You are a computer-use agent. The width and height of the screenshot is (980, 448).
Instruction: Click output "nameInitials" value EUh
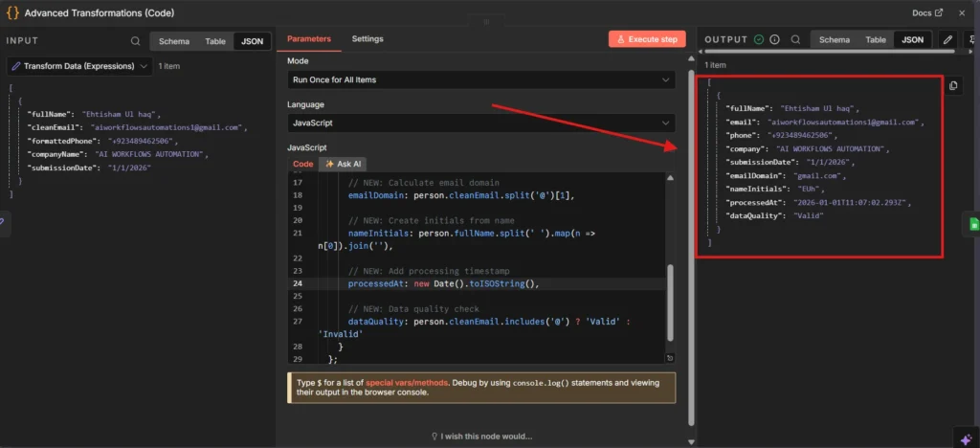811,190
